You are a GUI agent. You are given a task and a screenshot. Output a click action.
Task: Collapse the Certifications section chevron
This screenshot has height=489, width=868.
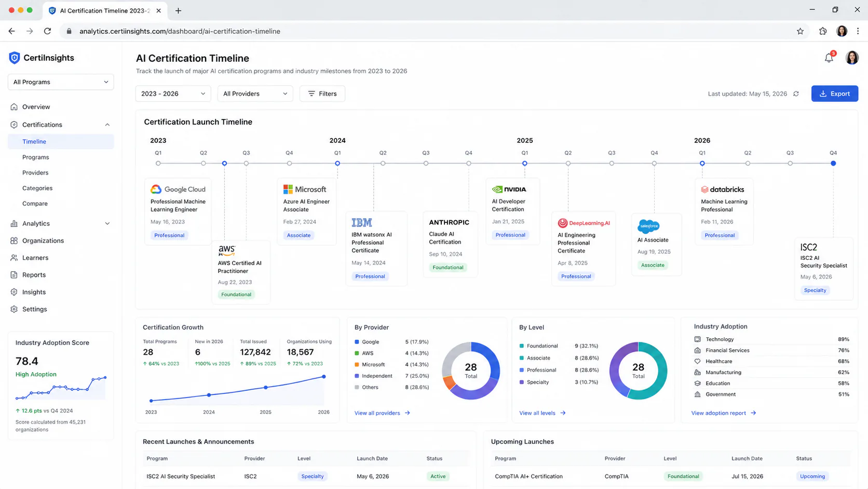tap(107, 125)
